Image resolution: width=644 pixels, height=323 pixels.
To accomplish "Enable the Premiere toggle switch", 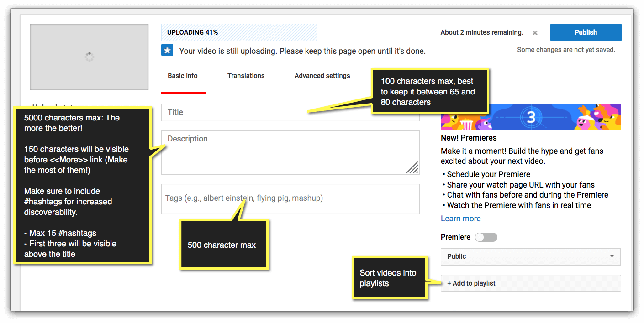I will (x=486, y=237).
